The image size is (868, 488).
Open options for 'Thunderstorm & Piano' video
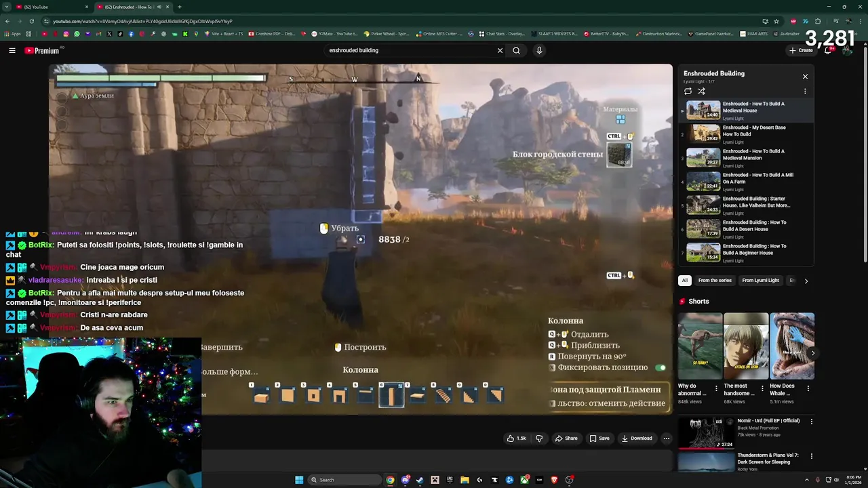(811, 456)
